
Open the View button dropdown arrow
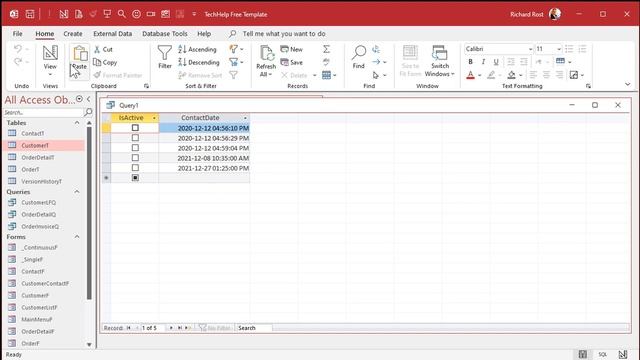[50, 75]
